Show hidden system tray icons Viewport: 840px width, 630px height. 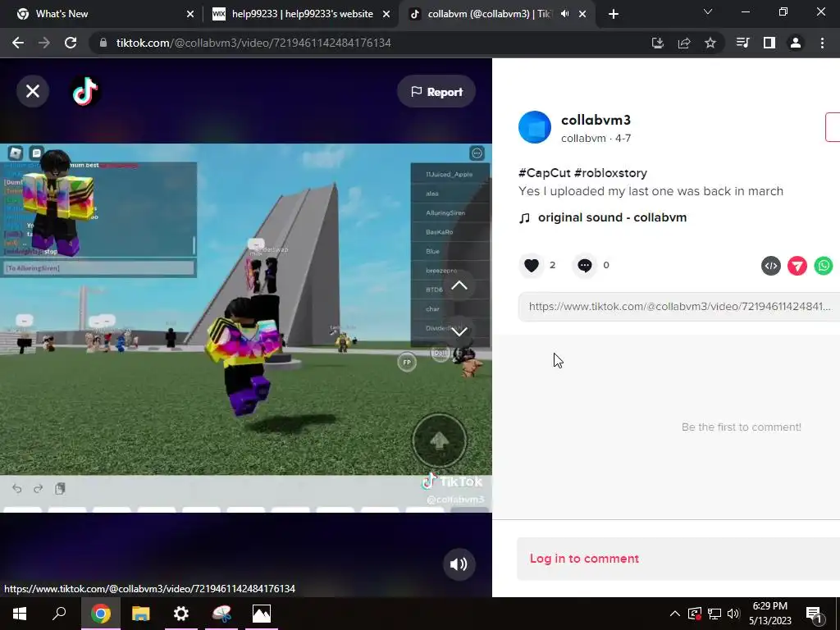(675, 614)
